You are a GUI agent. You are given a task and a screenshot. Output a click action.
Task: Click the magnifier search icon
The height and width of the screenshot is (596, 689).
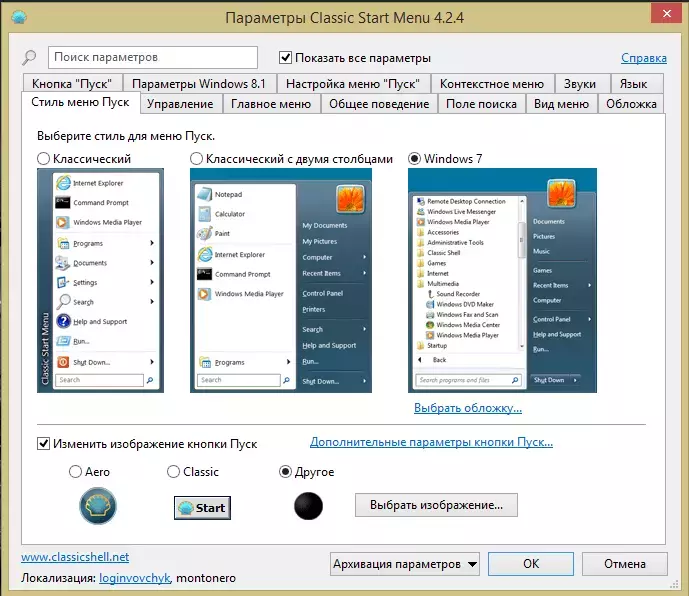(29, 58)
